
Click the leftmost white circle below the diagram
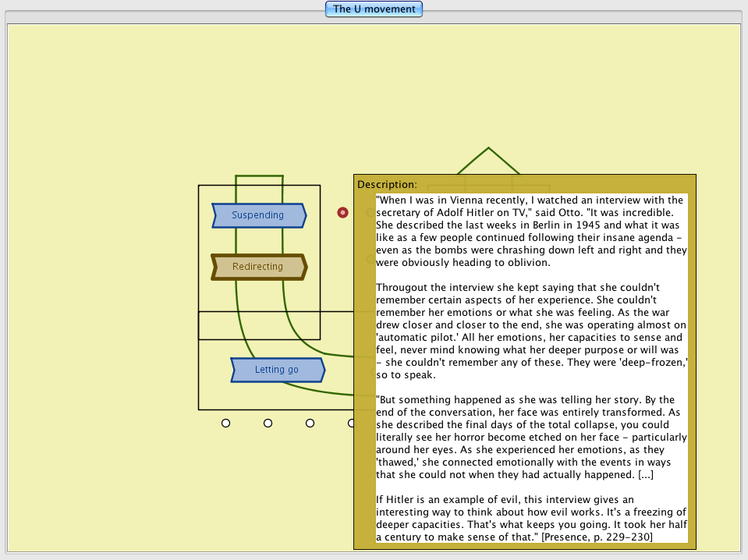point(225,423)
